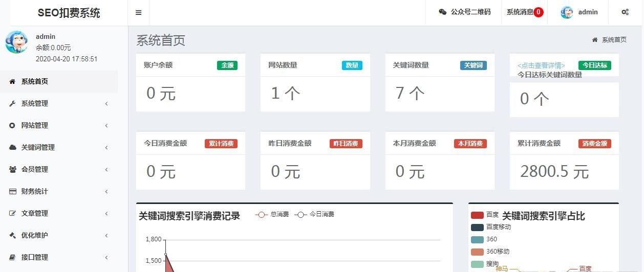Expand the 网站管理 chevron arrow
The image size is (644, 272).
tap(106, 126)
